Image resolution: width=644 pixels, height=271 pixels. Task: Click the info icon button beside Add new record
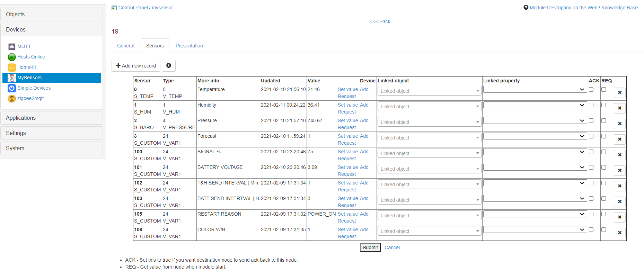(169, 66)
